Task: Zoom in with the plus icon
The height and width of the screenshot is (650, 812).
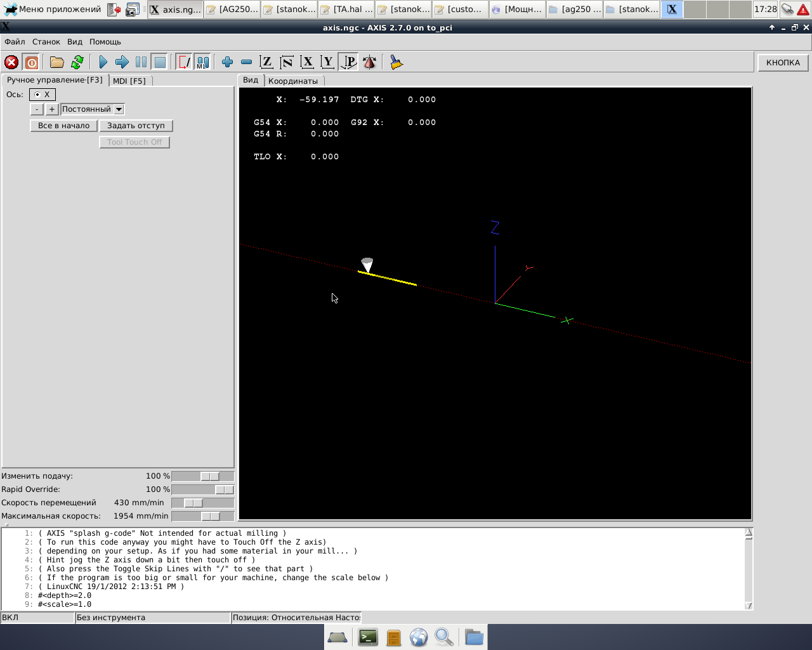Action: 227,62
